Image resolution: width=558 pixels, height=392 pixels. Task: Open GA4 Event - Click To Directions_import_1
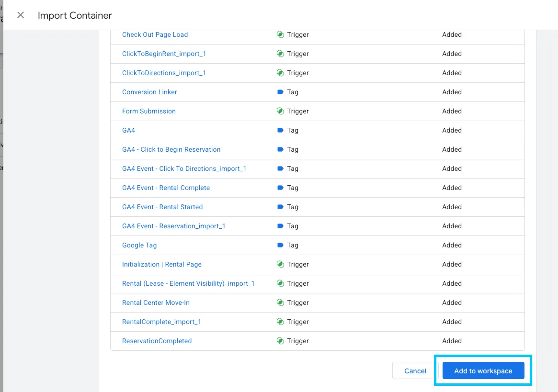184,169
